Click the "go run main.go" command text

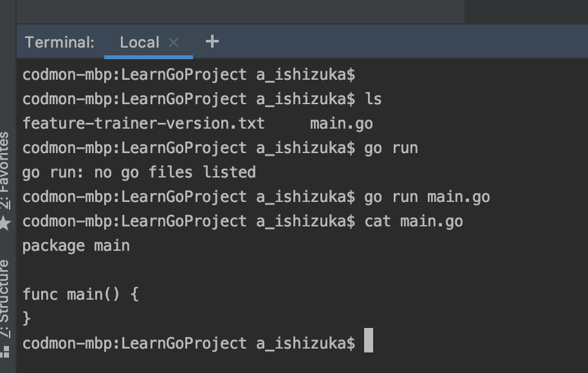[427, 197]
